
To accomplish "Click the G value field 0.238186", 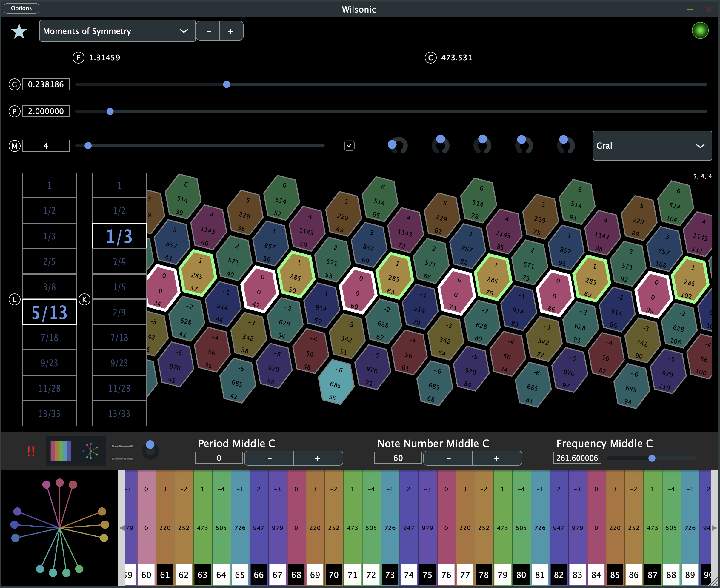I will [x=46, y=84].
